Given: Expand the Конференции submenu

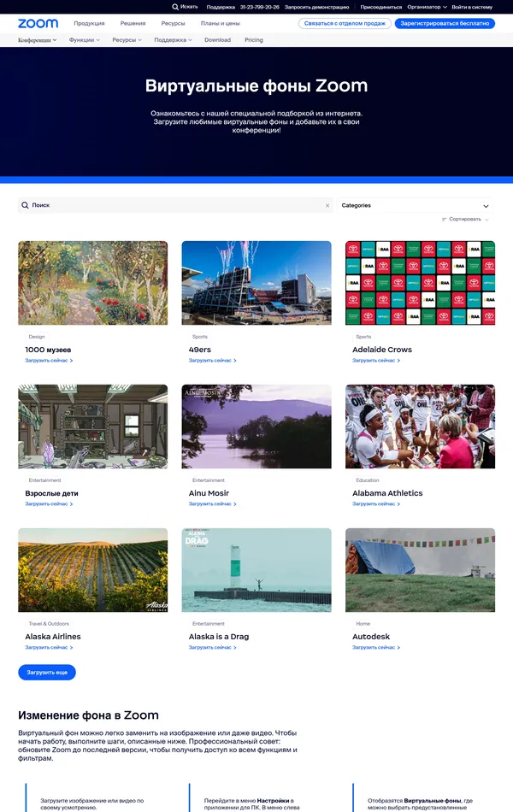Looking at the screenshot, I should 38,40.
